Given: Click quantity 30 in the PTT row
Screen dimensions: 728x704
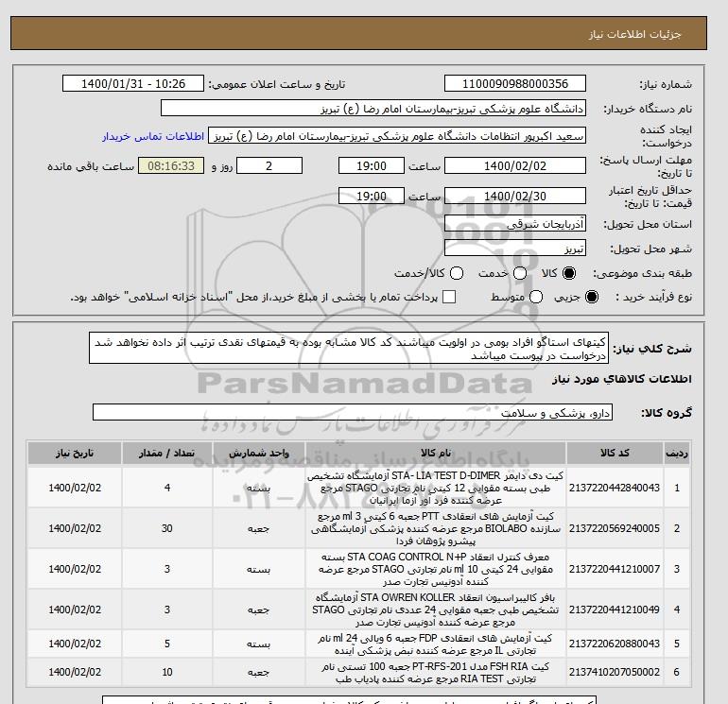Looking at the screenshot, I should (167, 528).
